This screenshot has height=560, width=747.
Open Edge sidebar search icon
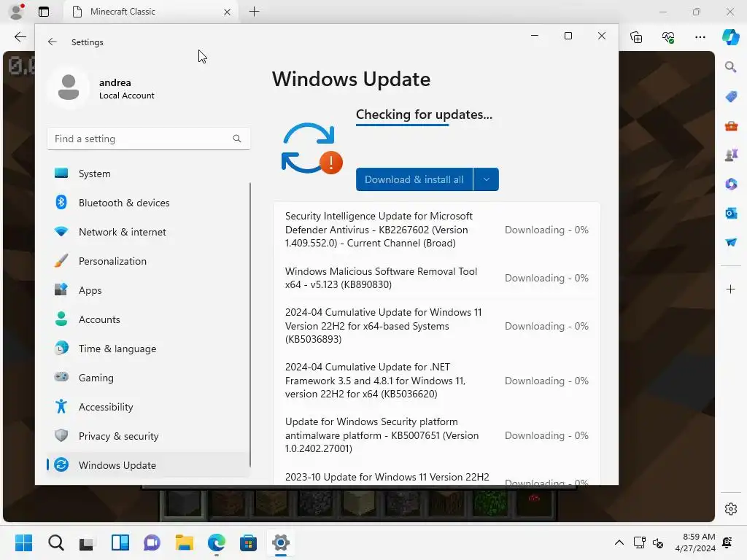[731, 67]
